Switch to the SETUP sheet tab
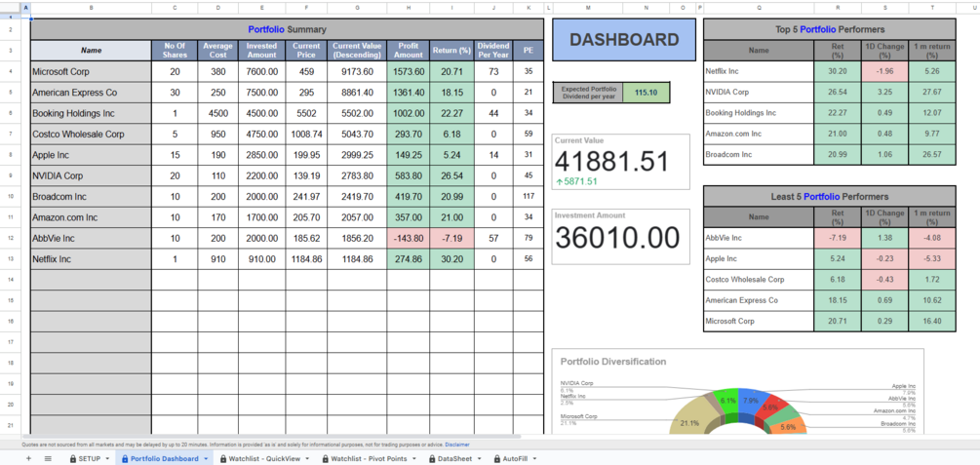 point(90,459)
